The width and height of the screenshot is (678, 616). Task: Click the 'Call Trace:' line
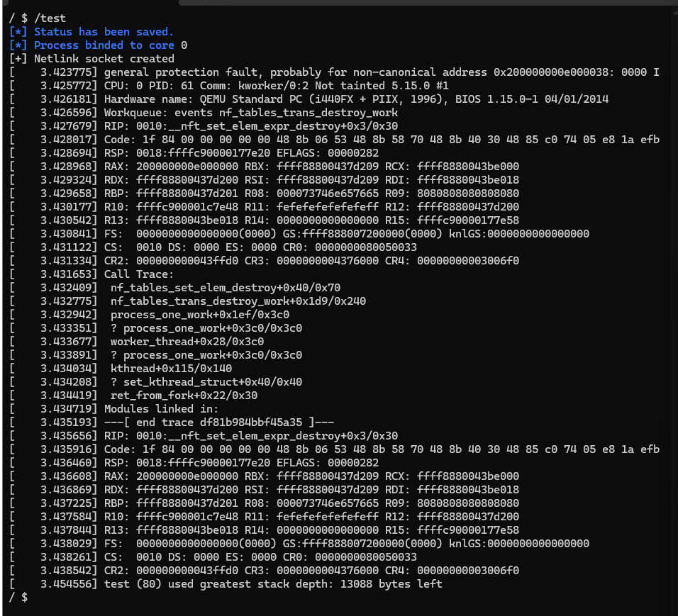pos(91,274)
